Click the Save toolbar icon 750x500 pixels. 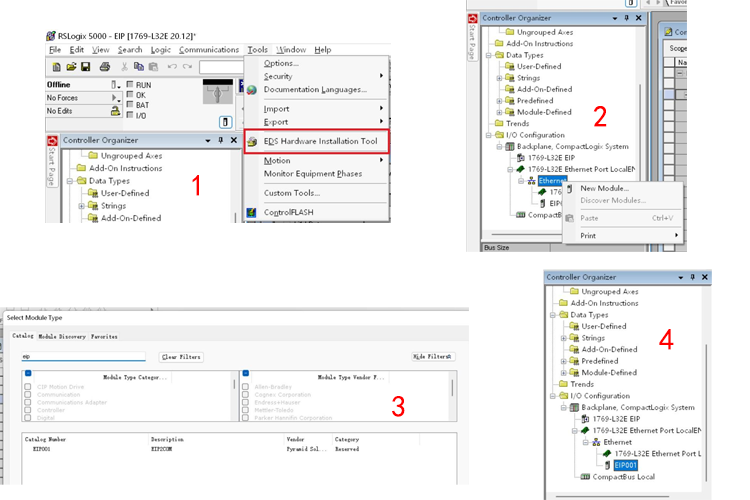click(x=87, y=67)
